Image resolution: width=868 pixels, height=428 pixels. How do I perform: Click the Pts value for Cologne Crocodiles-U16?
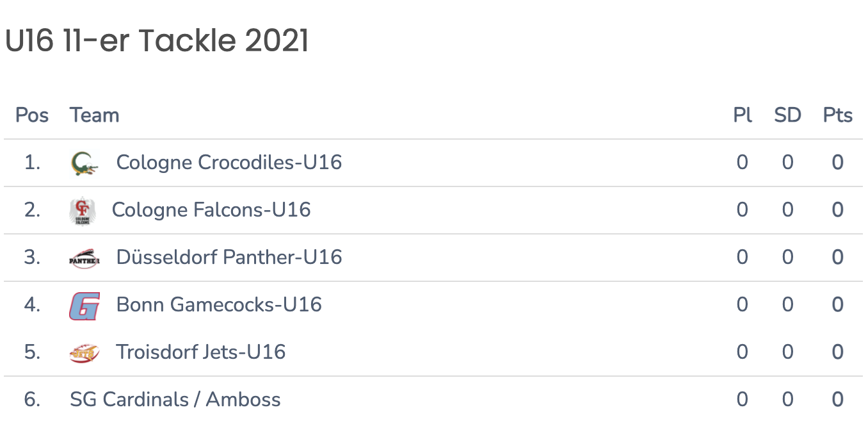tap(838, 163)
